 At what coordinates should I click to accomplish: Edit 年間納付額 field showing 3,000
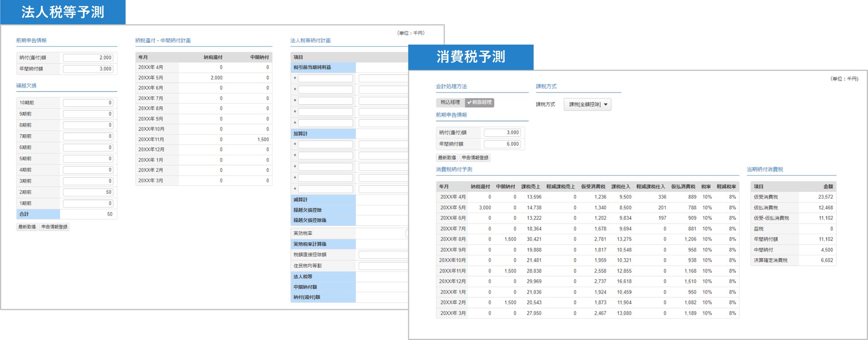88,69
